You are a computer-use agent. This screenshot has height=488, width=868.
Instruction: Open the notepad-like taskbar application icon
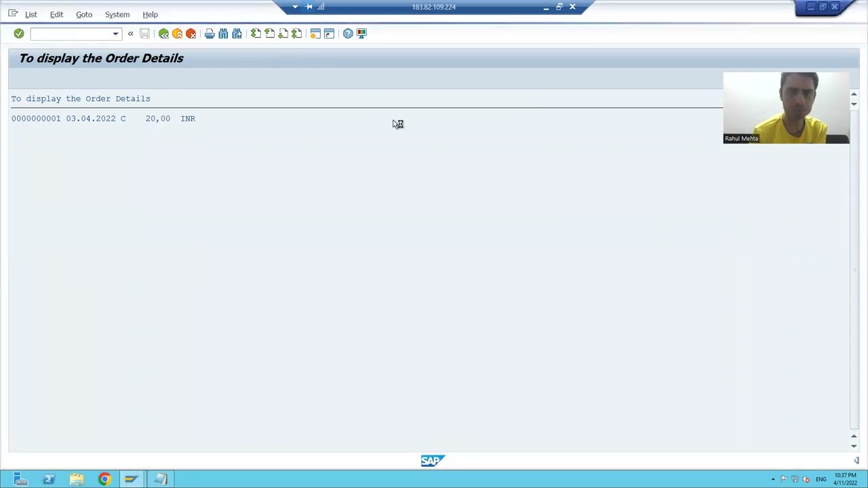pos(160,479)
